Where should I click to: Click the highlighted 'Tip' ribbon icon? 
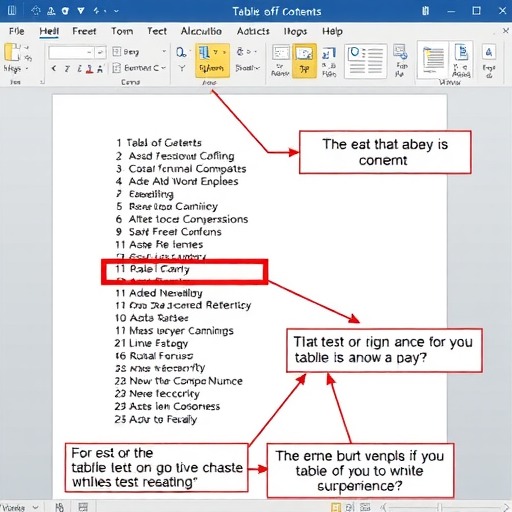pos(304,60)
